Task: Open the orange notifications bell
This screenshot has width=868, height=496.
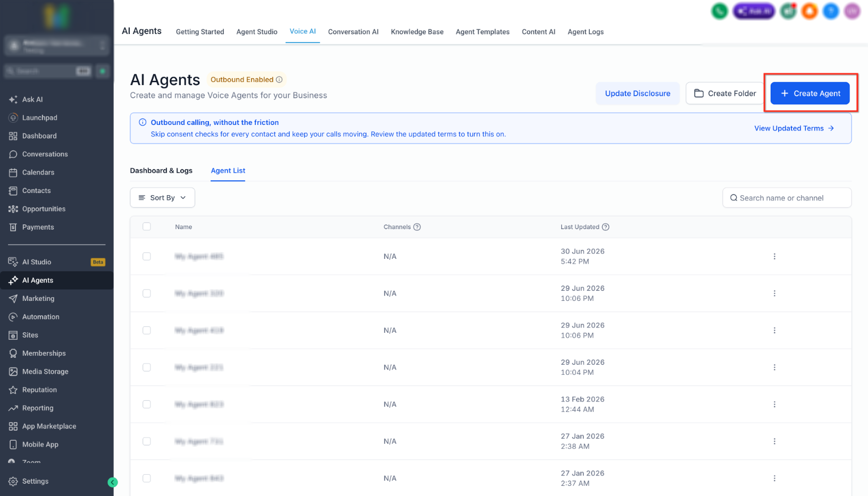Action: tap(809, 11)
